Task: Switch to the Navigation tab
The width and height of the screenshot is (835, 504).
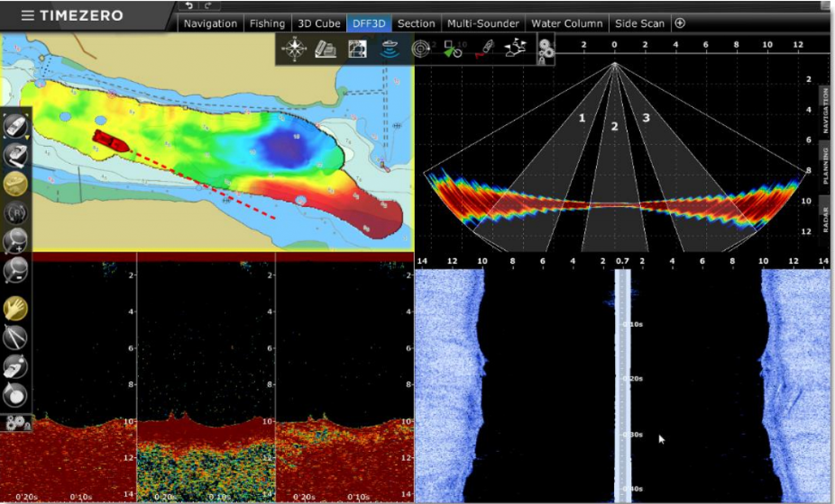Action: [210, 24]
